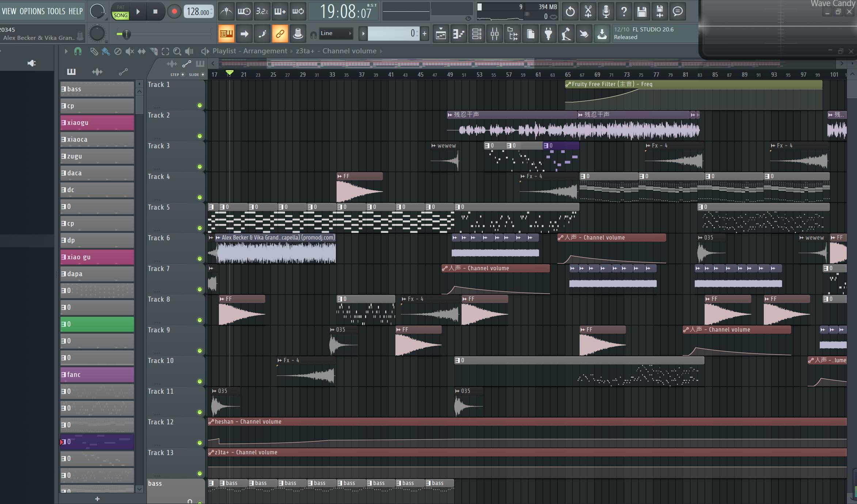Image resolution: width=857 pixels, height=504 pixels.
Task: Click the metronome icon
Action: click(x=226, y=11)
